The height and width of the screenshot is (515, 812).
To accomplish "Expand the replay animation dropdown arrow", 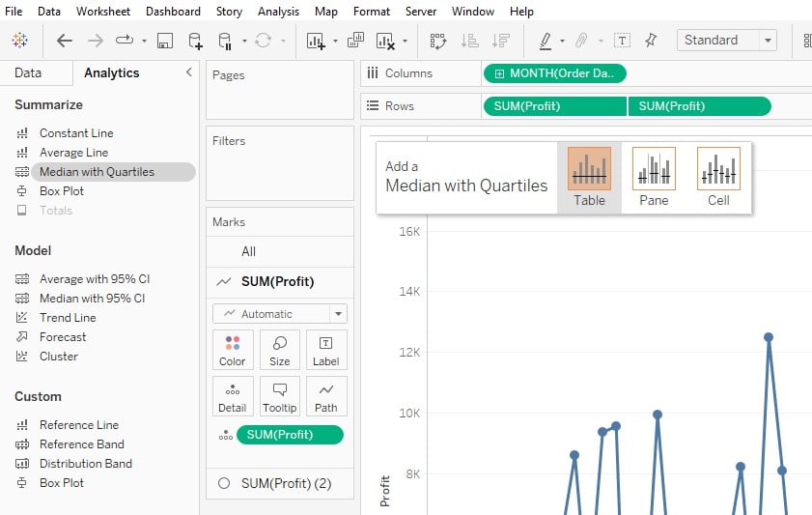I will click(144, 41).
